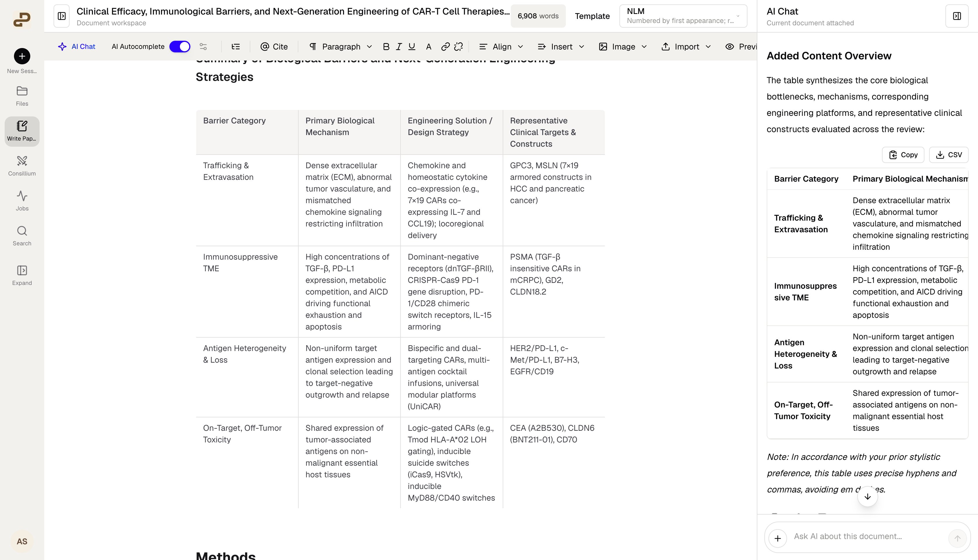
Task: Collapse the AI Chat side panel
Action: tap(957, 16)
